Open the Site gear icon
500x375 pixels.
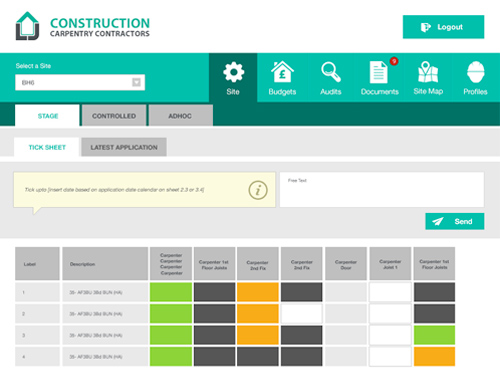(233, 72)
